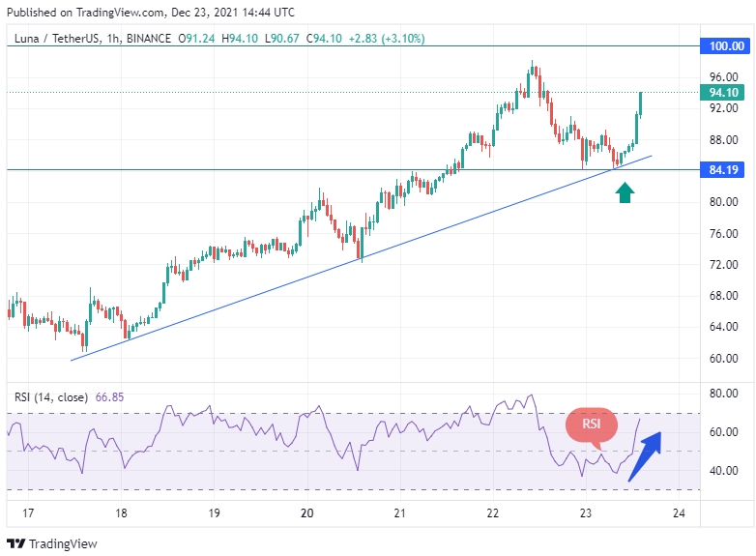Image resolution: width=756 pixels, height=556 pixels.
Task: Click the RSI axis label 60.00
Action: pos(724,432)
